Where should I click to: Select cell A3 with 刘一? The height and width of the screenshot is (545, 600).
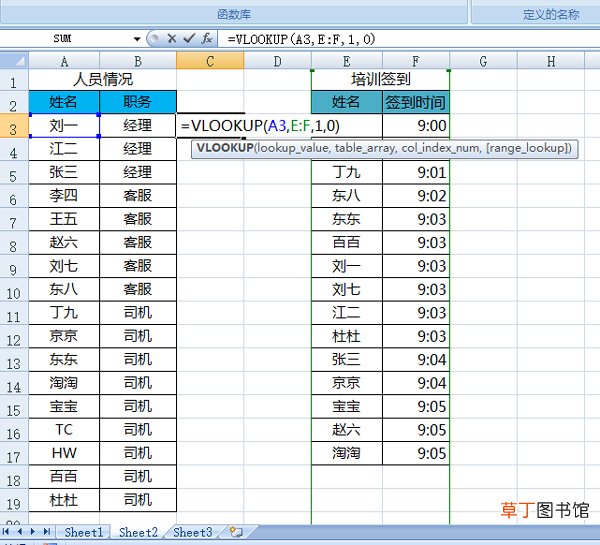pyautogui.click(x=64, y=126)
